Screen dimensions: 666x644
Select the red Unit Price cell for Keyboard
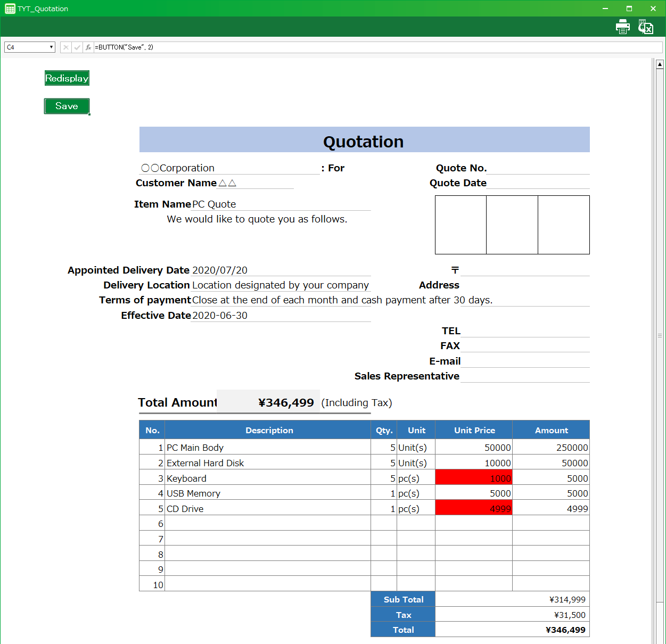click(x=473, y=478)
